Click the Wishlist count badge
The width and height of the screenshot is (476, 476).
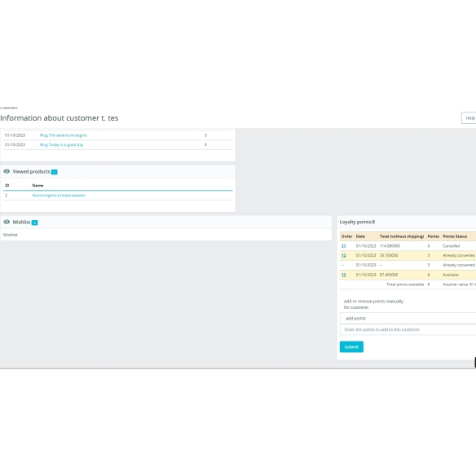[34, 223]
